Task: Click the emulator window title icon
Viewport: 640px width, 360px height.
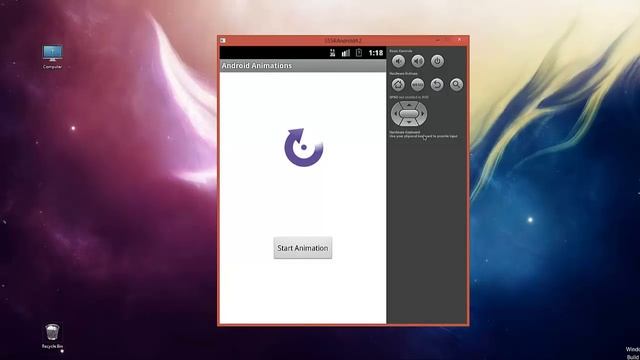Action: [223, 40]
